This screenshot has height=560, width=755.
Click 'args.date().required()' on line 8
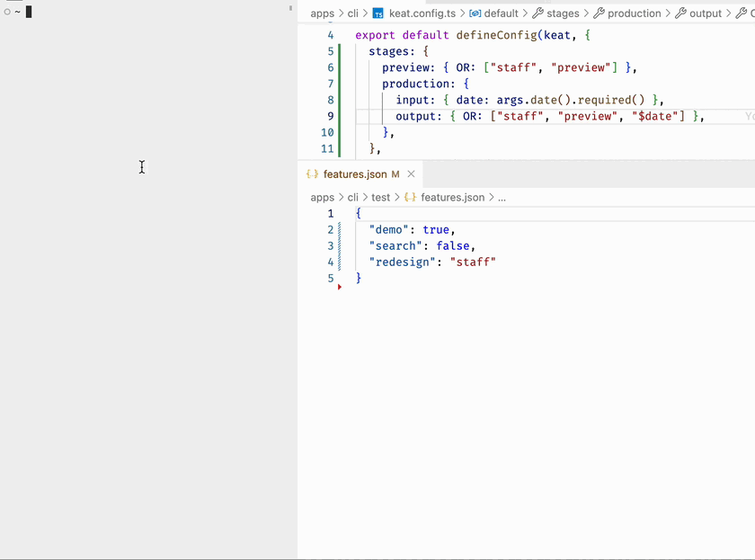point(571,100)
